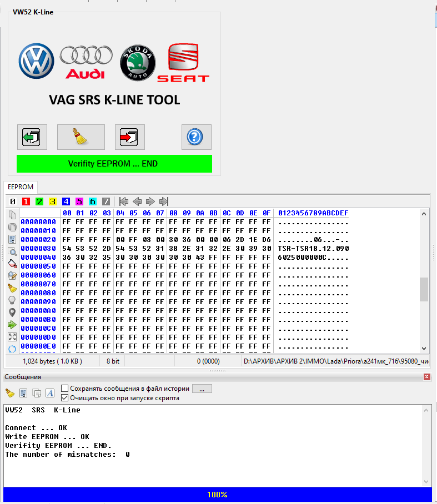The height and width of the screenshot is (504, 437).
Task: Close the Сообщения panel with red X
Action: [426, 377]
